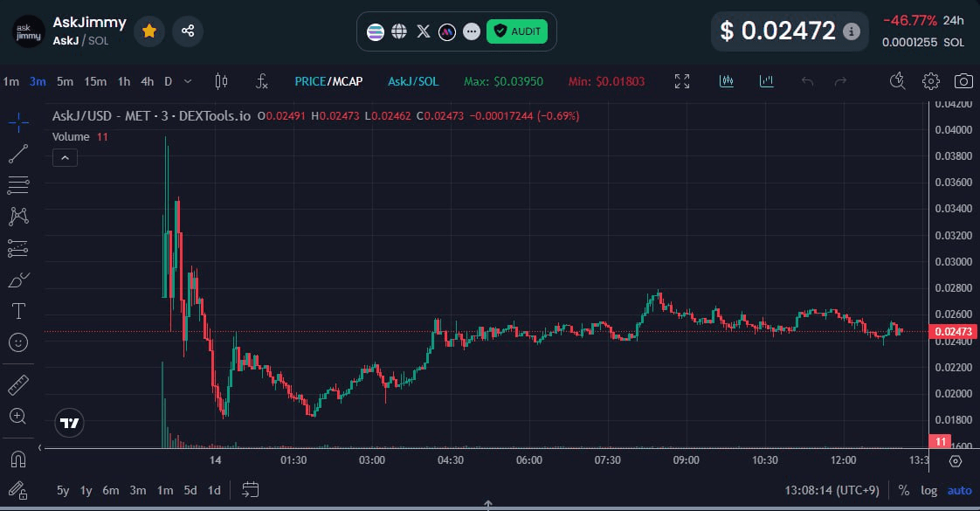Viewport: 980px width, 511px height.
Task: Toggle magnet mode for drawings
Action: [18, 459]
